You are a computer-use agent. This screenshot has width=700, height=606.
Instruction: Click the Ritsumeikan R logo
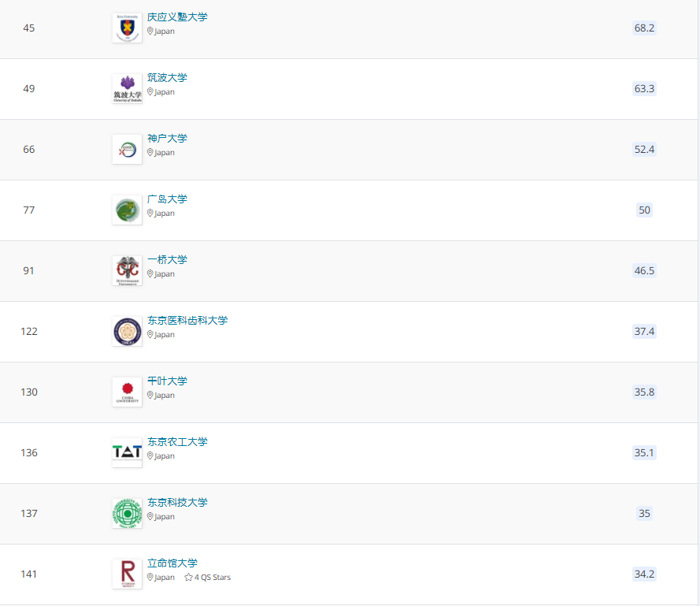(127, 574)
